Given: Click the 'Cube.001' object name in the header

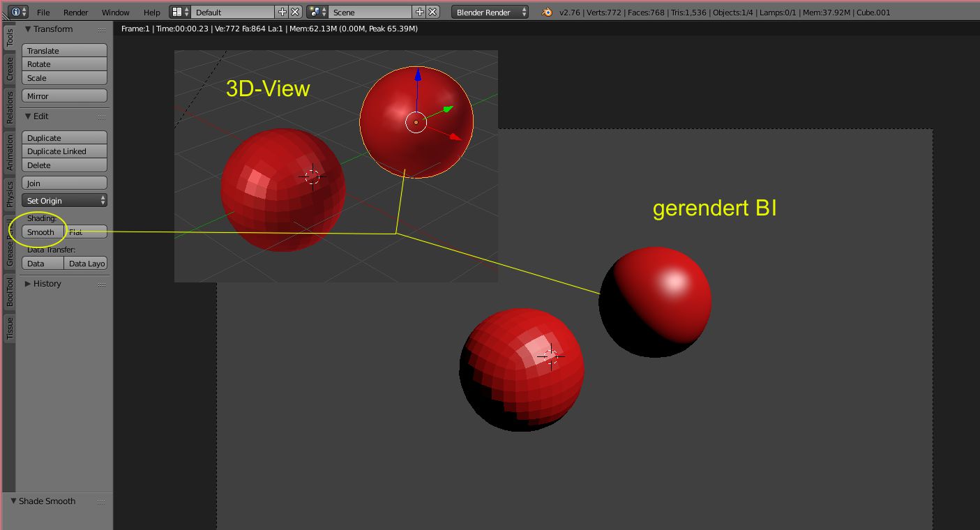Looking at the screenshot, I should 874,12.
